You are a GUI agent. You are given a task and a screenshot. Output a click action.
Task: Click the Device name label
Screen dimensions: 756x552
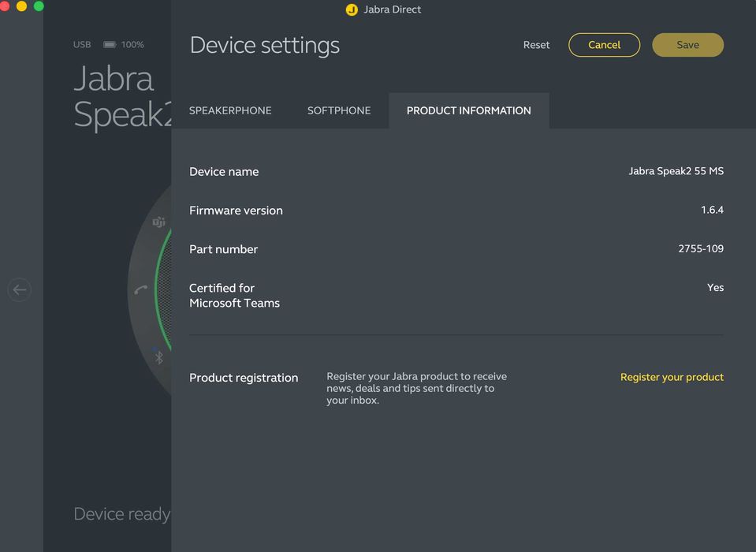[x=224, y=172]
